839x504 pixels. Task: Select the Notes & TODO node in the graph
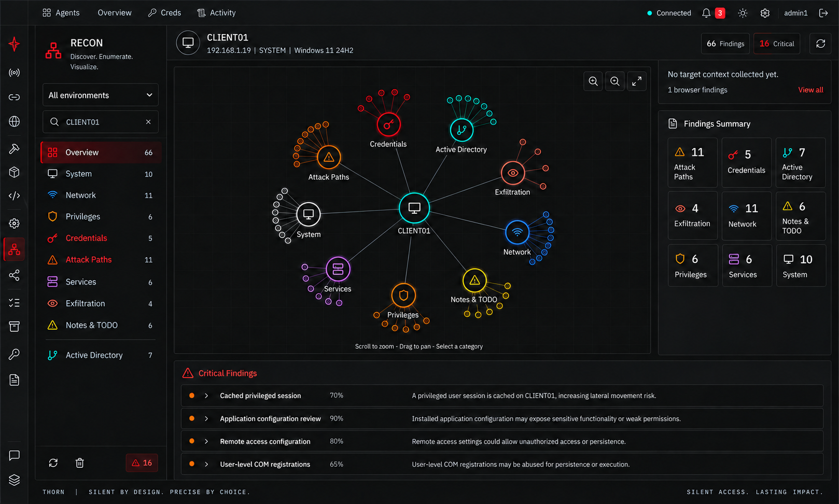click(x=474, y=281)
